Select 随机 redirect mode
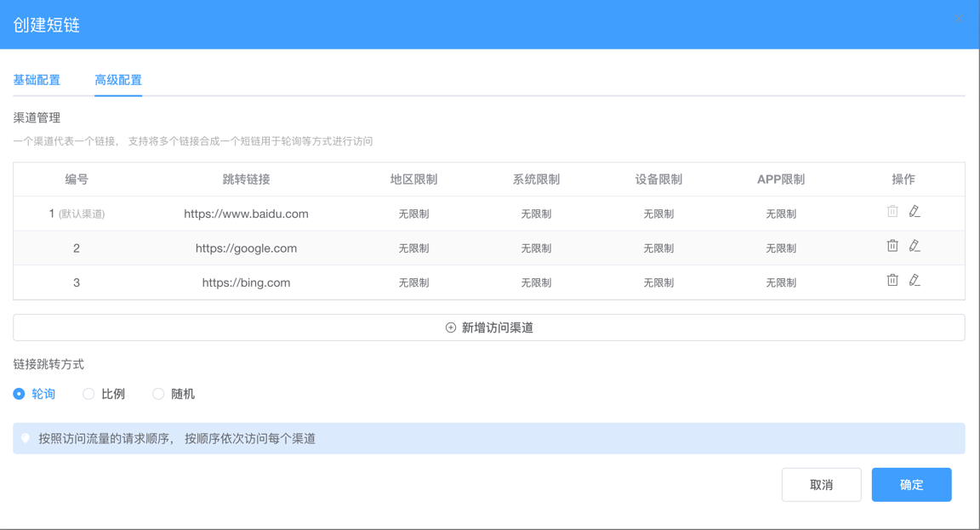 pyautogui.click(x=174, y=394)
